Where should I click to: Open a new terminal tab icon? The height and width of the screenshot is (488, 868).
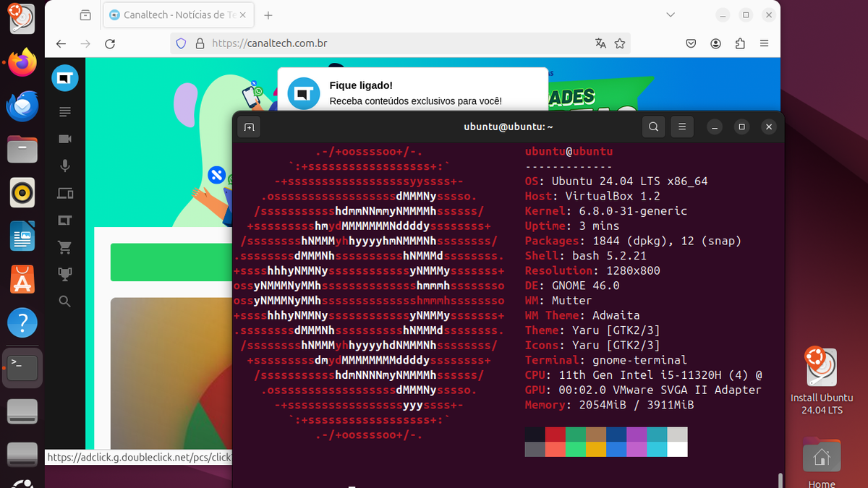[x=249, y=127]
